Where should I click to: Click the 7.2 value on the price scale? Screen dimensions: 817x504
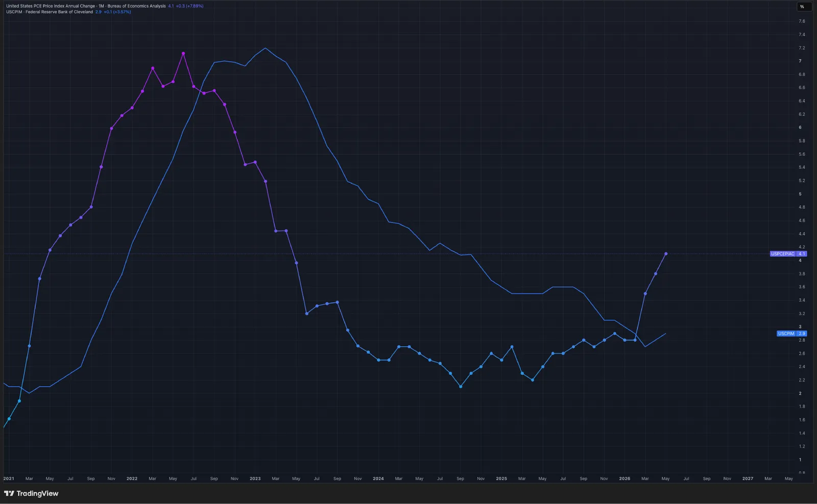pyautogui.click(x=802, y=48)
